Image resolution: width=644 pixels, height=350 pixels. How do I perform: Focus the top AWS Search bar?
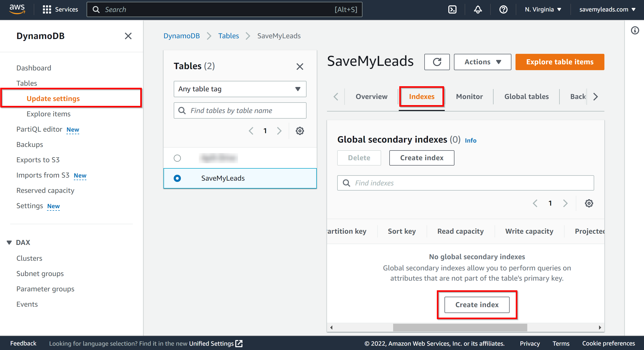point(224,9)
